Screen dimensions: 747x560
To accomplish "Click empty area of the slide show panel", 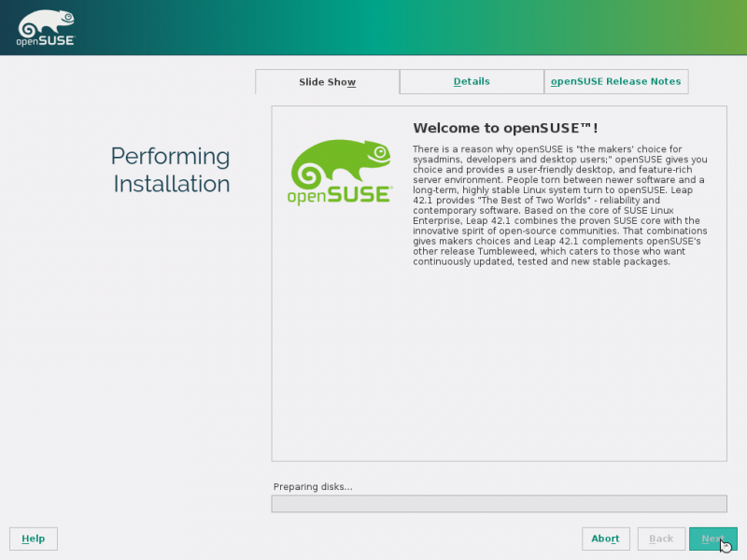I will (x=499, y=373).
